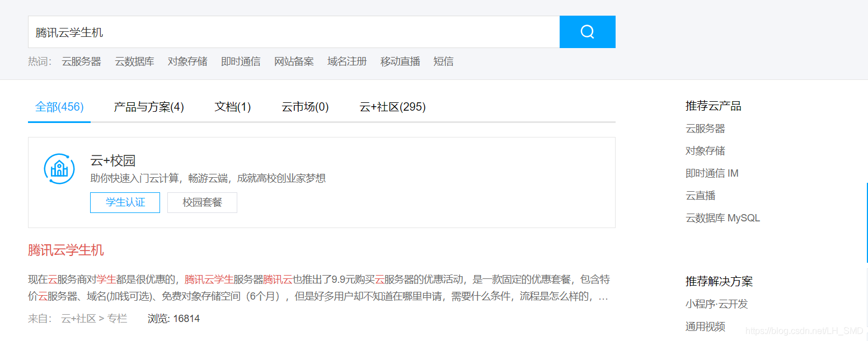
Task: Open 即时通信 IM in recommended products
Action: pos(712,173)
